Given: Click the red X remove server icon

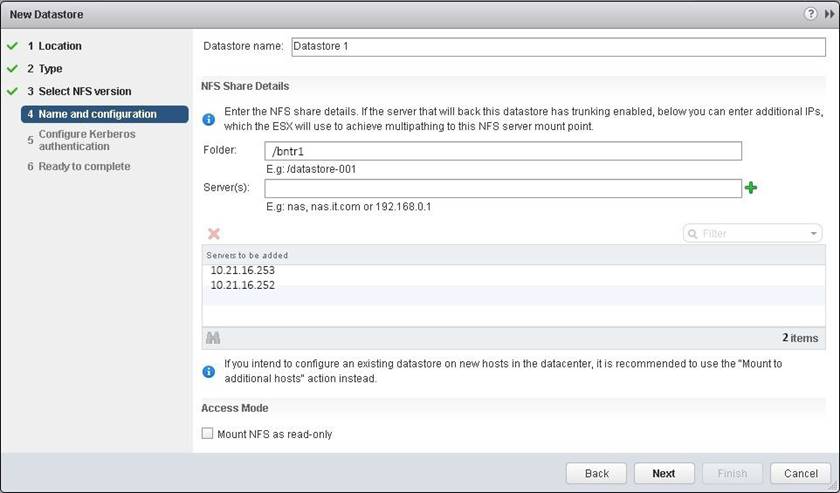Looking at the screenshot, I should click(x=213, y=233).
